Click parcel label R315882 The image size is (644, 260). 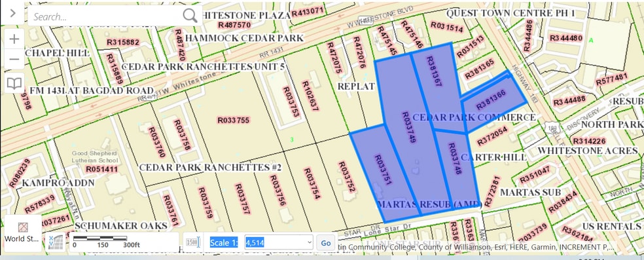[123, 43]
